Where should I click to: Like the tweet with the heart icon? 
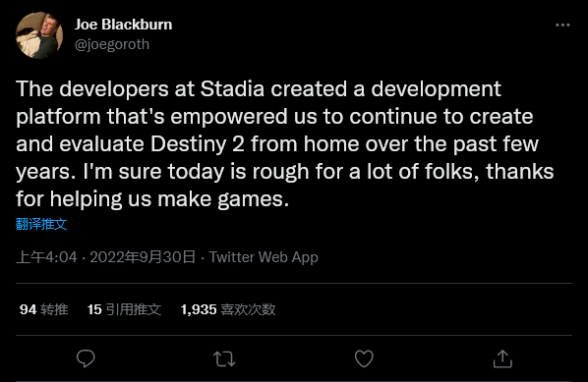click(x=364, y=358)
